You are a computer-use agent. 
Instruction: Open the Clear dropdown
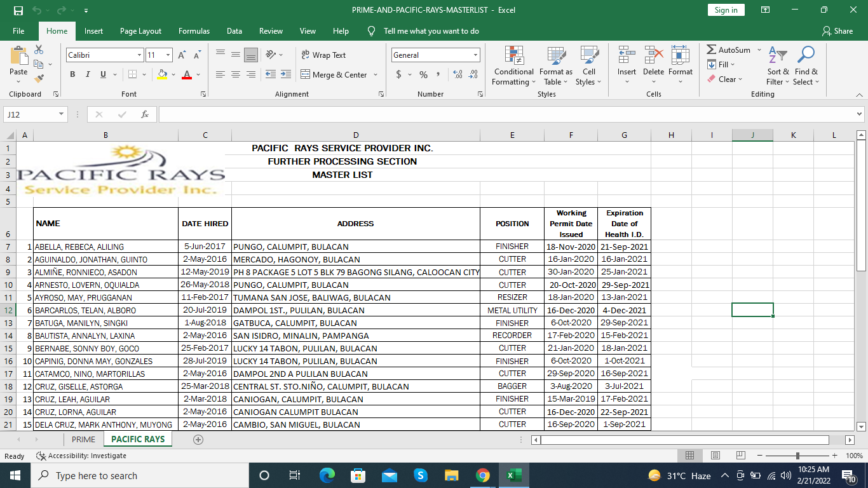point(724,79)
